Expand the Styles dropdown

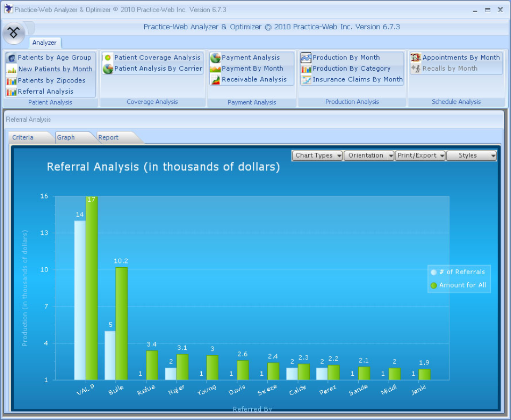pos(471,155)
